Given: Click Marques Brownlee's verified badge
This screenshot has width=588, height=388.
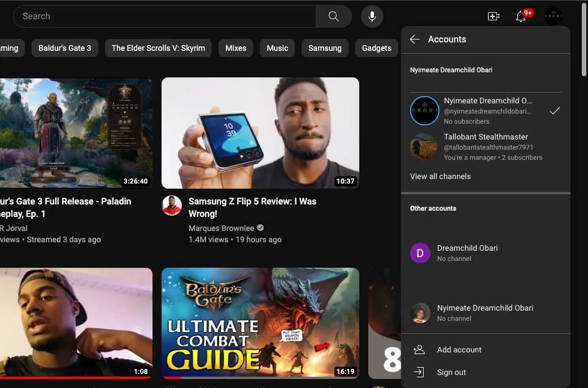Looking at the screenshot, I should [260, 228].
